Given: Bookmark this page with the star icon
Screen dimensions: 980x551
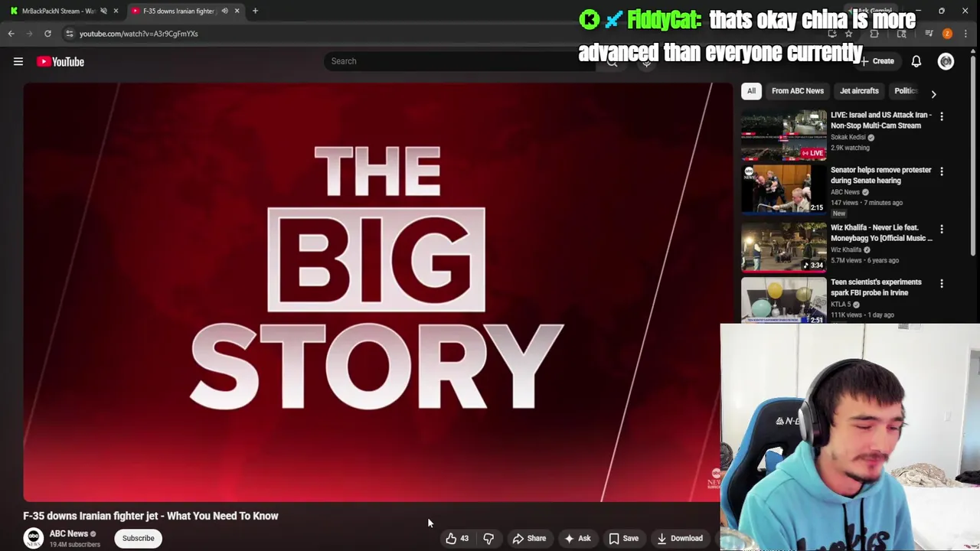Looking at the screenshot, I should [848, 34].
